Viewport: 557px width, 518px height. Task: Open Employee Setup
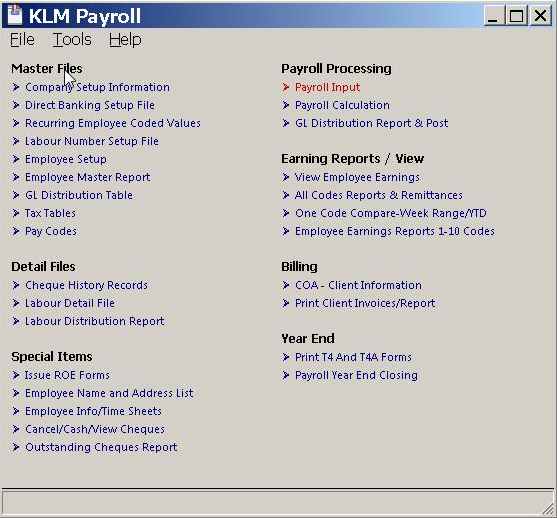coord(66,160)
